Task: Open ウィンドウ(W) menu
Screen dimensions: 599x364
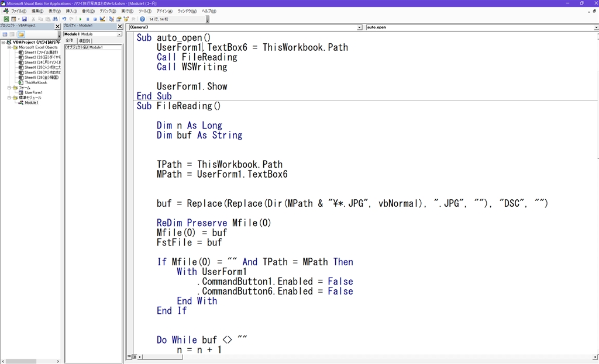Action: (187, 11)
